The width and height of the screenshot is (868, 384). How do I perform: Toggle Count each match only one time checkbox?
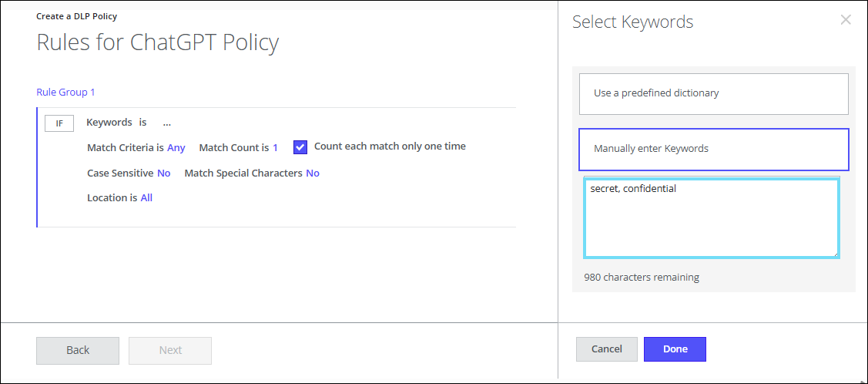300,147
